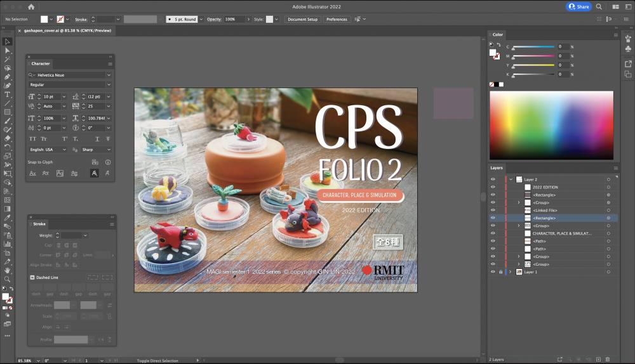The height and width of the screenshot is (364, 635).
Task: Choose the Rectangle tool
Action: coord(7,112)
